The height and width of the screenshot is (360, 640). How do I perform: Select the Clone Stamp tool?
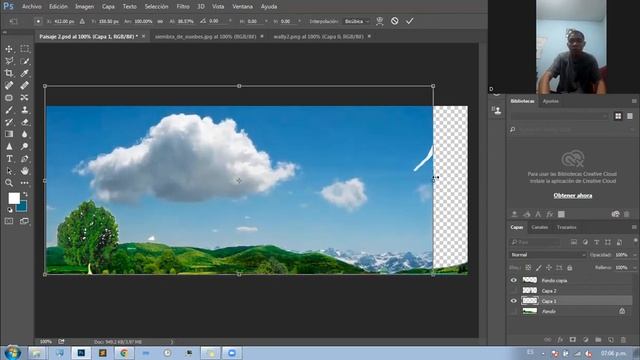[24, 110]
